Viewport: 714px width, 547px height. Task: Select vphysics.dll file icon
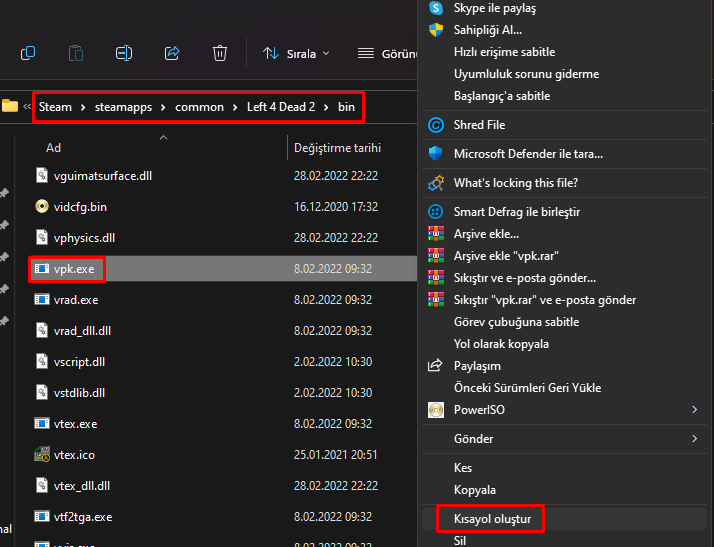tap(42, 237)
